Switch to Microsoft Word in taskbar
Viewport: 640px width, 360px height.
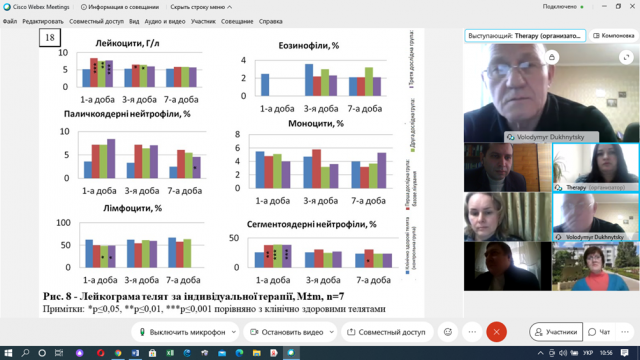click(x=135, y=353)
